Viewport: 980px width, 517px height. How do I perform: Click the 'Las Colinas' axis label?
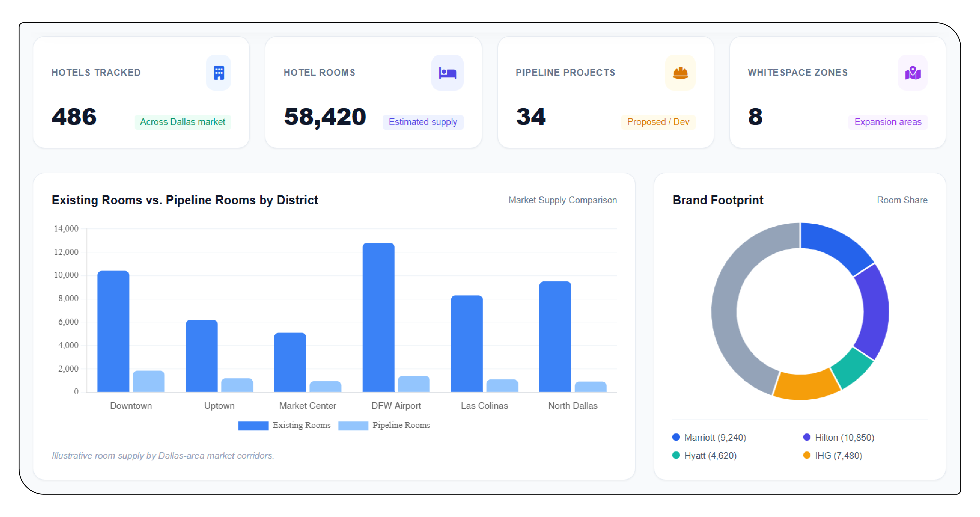(484, 405)
